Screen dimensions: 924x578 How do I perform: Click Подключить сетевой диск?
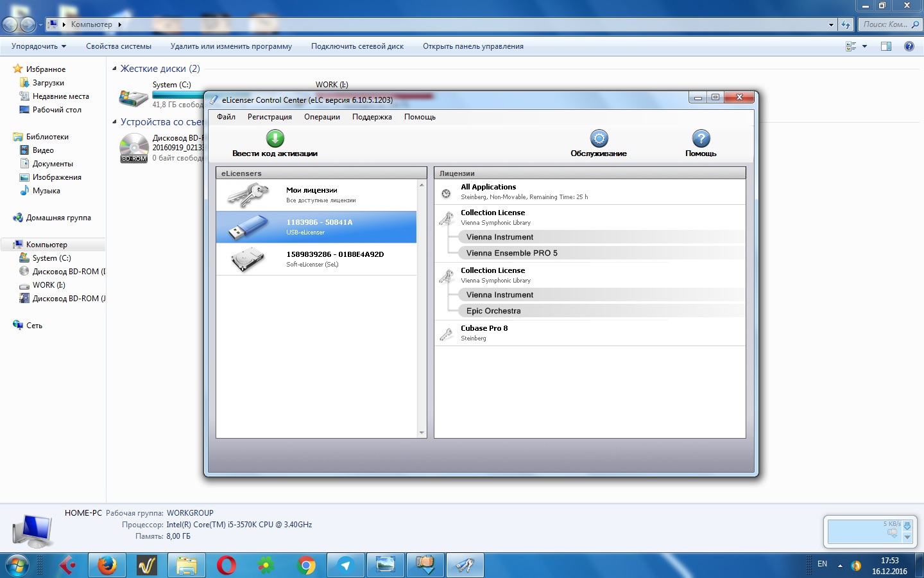click(x=357, y=46)
